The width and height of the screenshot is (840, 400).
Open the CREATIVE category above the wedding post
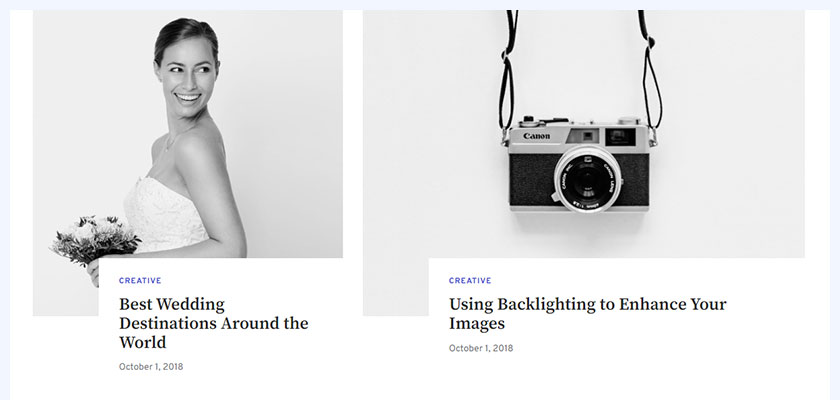pos(140,281)
